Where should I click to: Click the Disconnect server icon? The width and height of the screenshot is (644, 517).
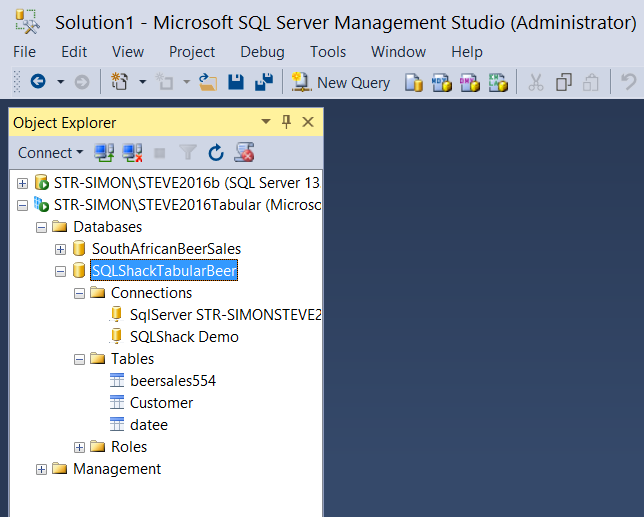click(x=132, y=153)
